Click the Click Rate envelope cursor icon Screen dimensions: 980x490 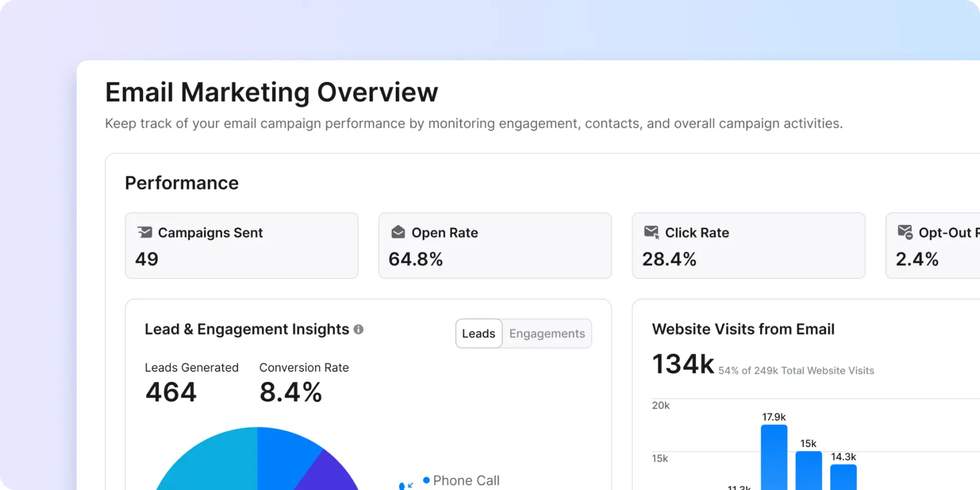coord(651,232)
